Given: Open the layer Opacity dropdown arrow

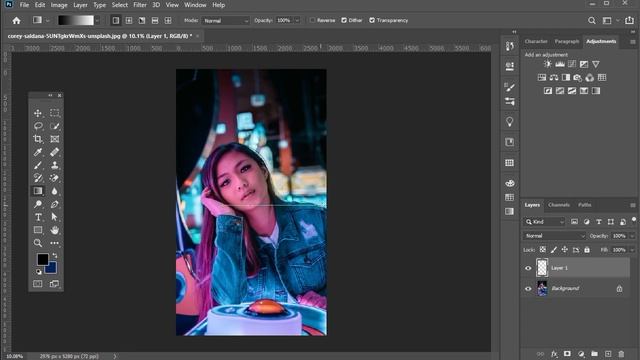Looking at the screenshot, I should click(x=632, y=236).
